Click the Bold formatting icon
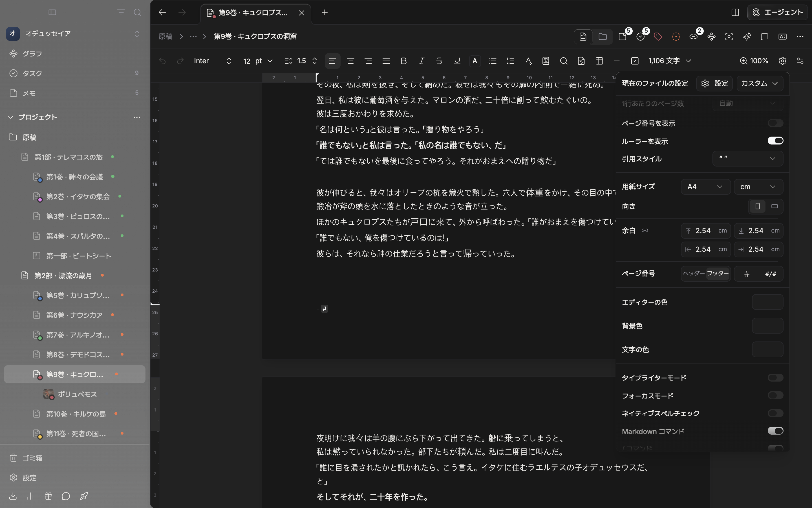Image resolution: width=812 pixels, height=508 pixels. pos(404,61)
